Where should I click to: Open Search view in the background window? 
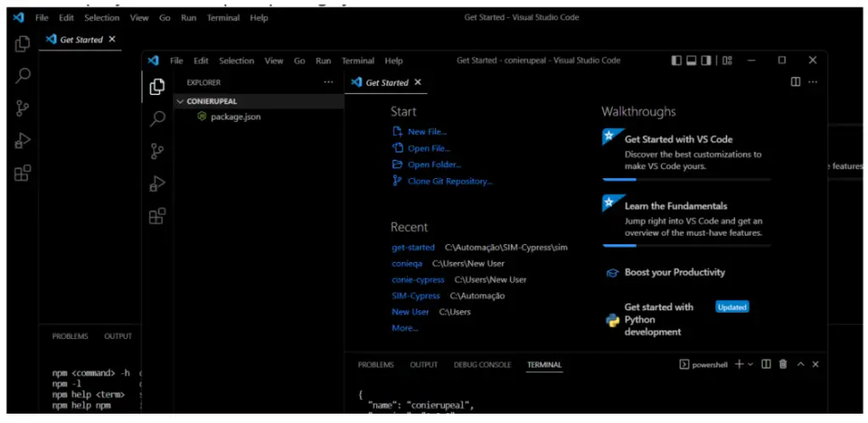[23, 76]
